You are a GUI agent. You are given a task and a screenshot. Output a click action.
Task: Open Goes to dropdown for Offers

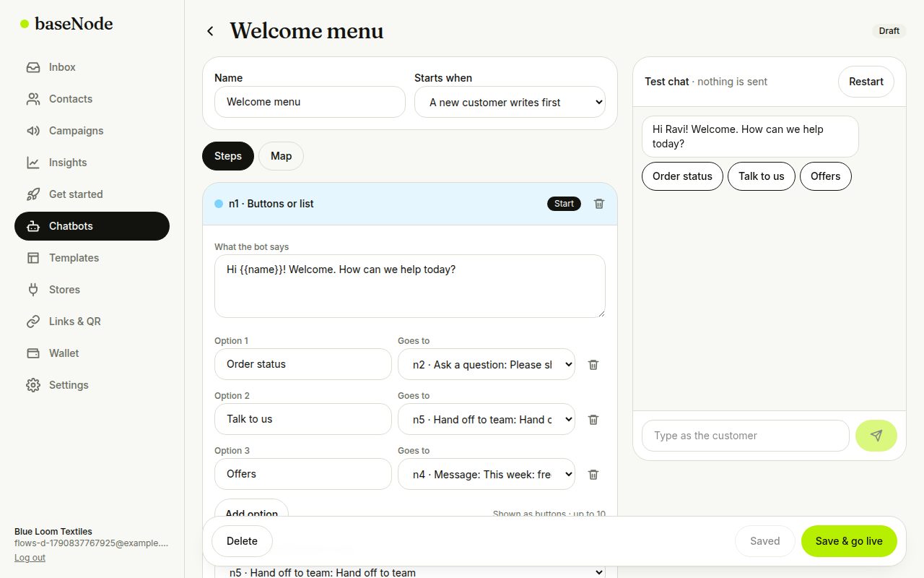click(x=487, y=475)
